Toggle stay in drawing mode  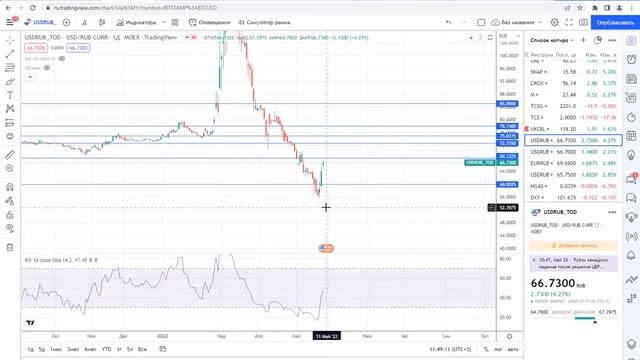(x=10, y=201)
